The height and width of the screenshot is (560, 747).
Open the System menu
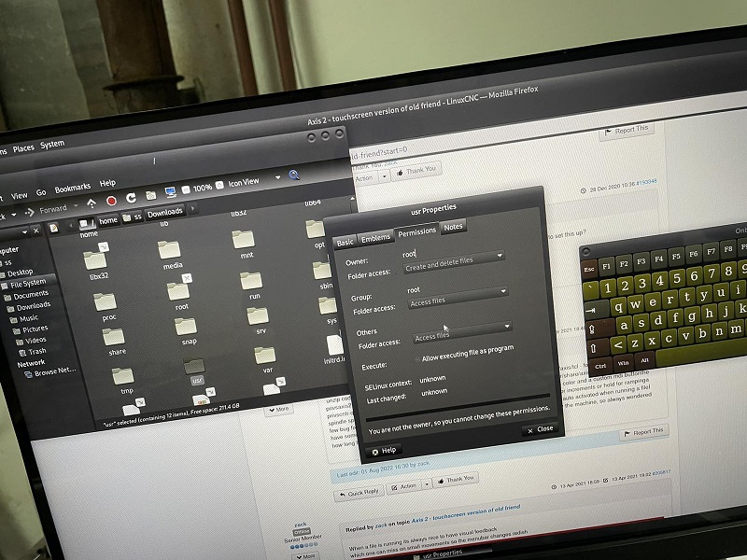pos(52,144)
